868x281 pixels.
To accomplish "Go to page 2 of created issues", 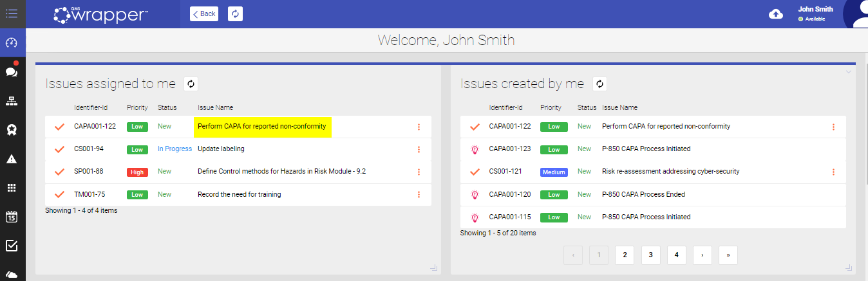I will 625,255.
